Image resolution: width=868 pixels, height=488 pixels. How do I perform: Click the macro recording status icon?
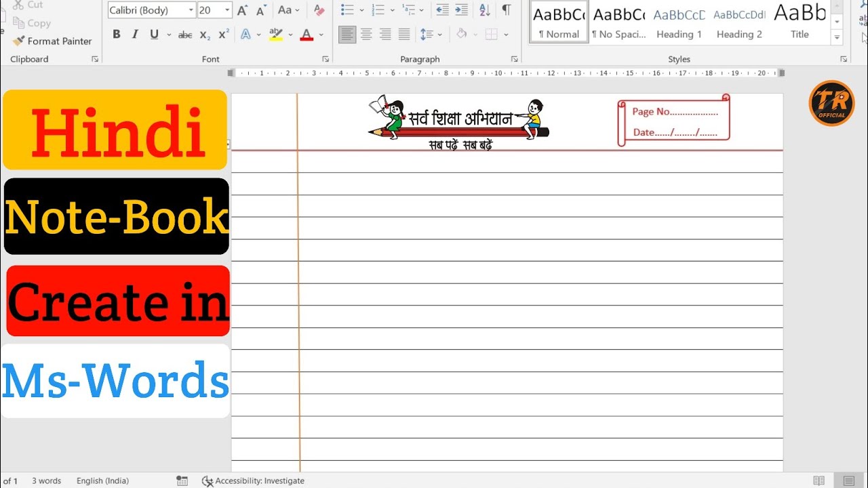tap(182, 481)
